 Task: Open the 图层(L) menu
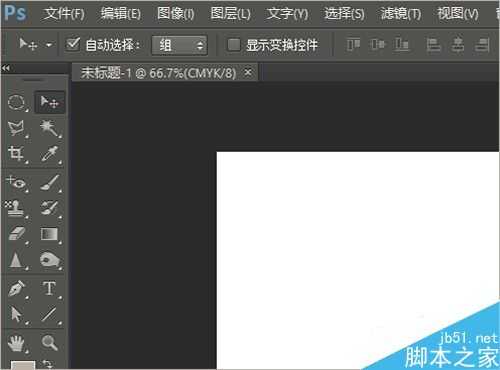point(230,13)
